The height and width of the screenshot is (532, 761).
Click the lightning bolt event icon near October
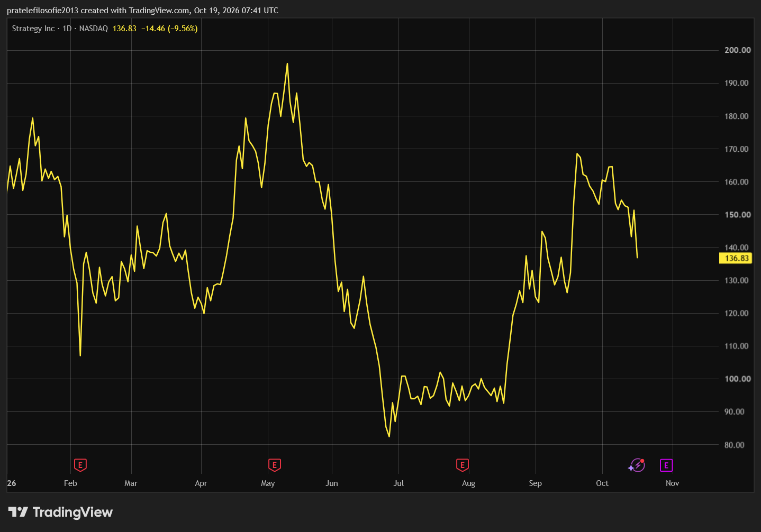point(637,465)
